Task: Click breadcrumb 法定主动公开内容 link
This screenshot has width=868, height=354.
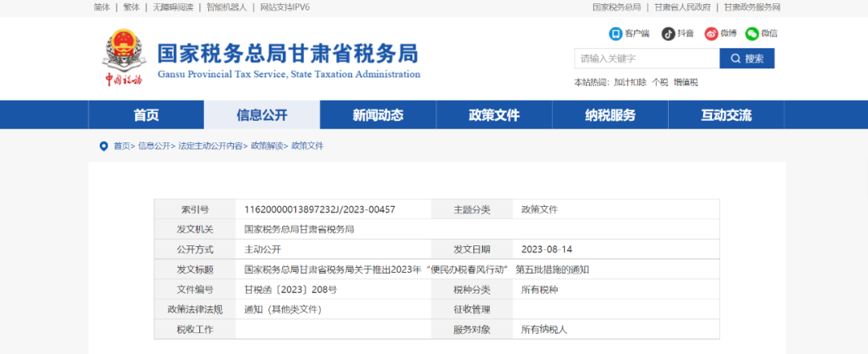Action: pyautogui.click(x=211, y=146)
